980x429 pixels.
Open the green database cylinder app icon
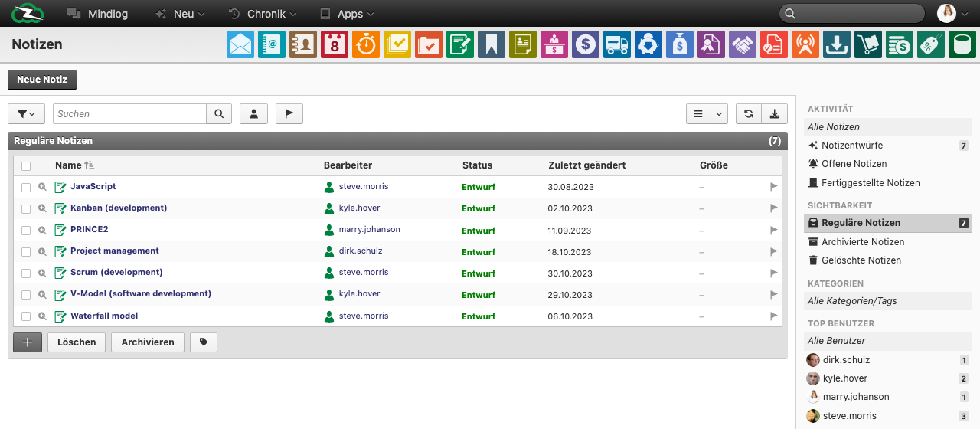point(962,44)
